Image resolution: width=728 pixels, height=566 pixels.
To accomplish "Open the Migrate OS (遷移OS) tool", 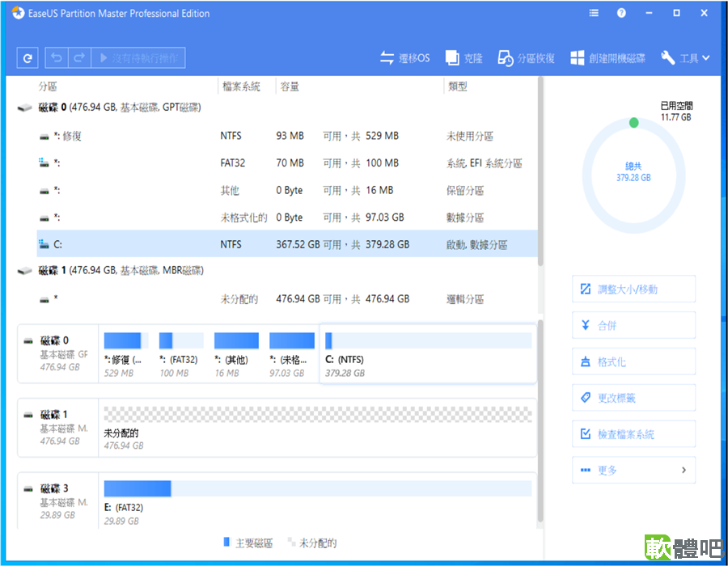I will 405,58.
